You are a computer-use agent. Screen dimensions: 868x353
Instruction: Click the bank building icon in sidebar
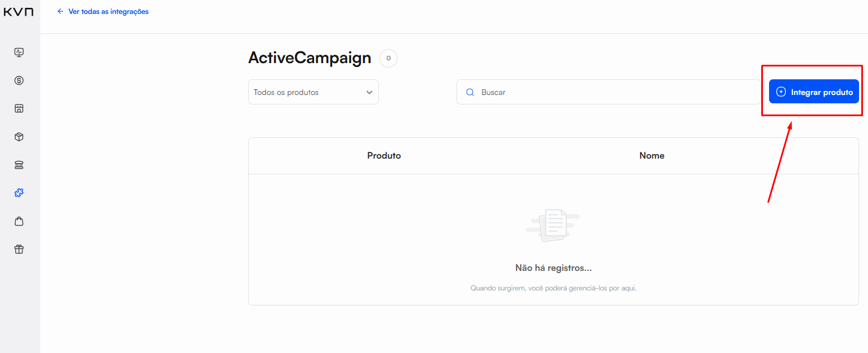click(19, 165)
